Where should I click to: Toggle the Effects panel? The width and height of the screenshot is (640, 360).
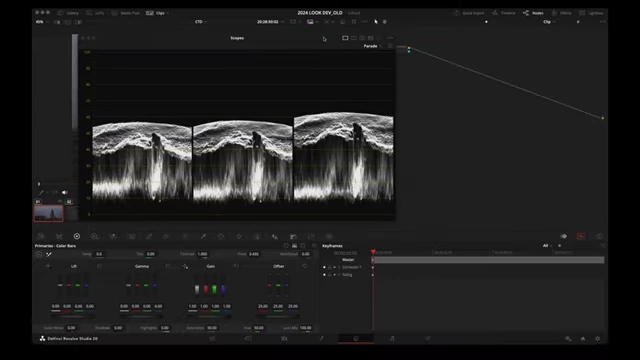pos(562,13)
